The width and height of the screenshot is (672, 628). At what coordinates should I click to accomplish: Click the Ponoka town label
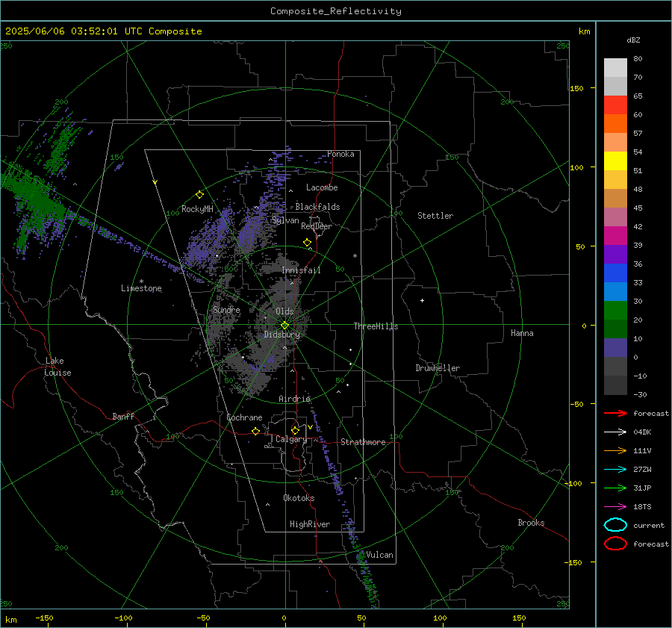click(340, 154)
